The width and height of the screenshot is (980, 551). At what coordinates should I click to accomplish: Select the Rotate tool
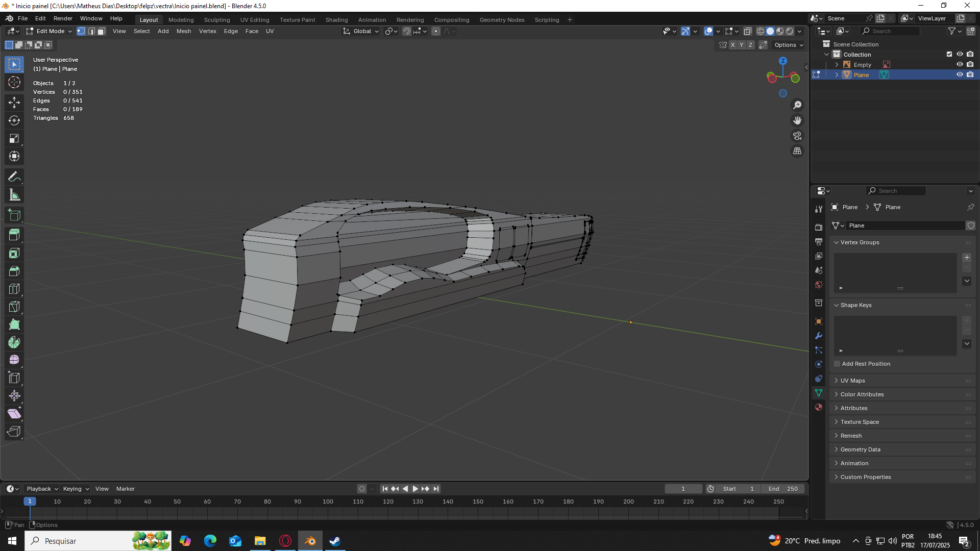(14, 120)
